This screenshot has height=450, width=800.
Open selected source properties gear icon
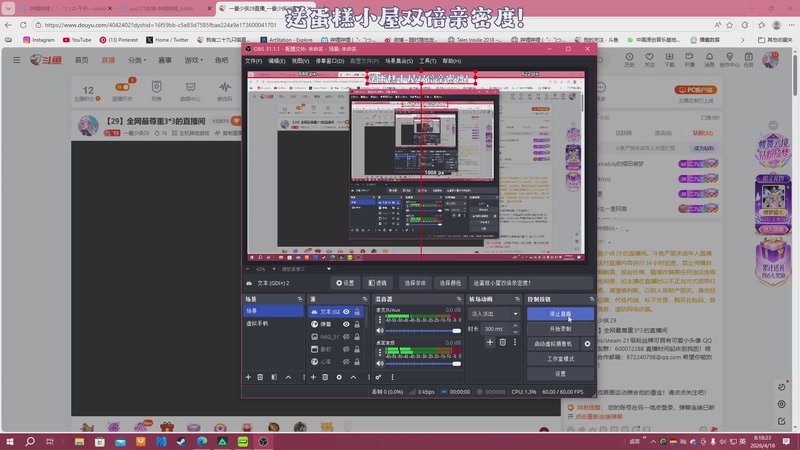pyautogui.click(x=339, y=377)
